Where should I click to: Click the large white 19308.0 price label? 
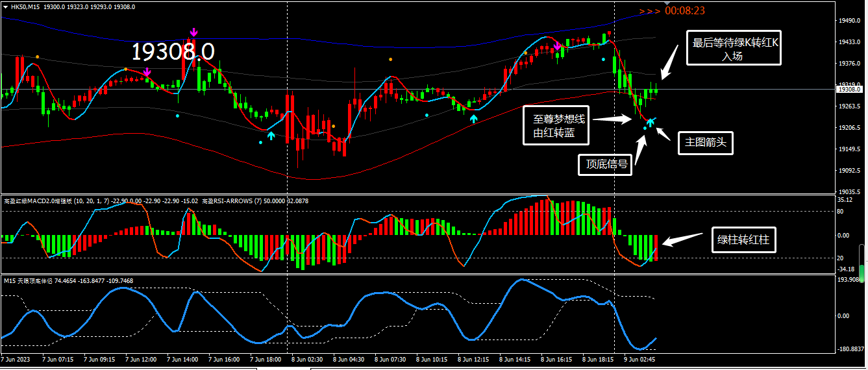tap(173, 52)
